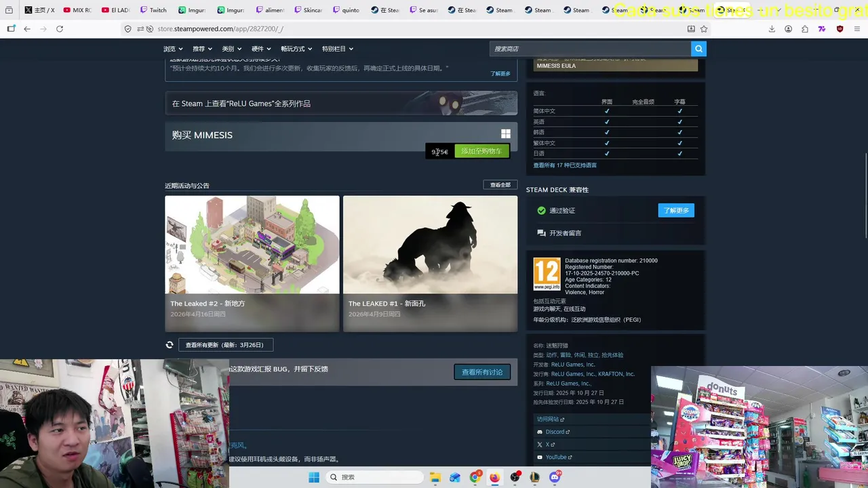The height and width of the screenshot is (488, 868).
Task: Click the 查看所有讨论 button
Action: pos(482,372)
